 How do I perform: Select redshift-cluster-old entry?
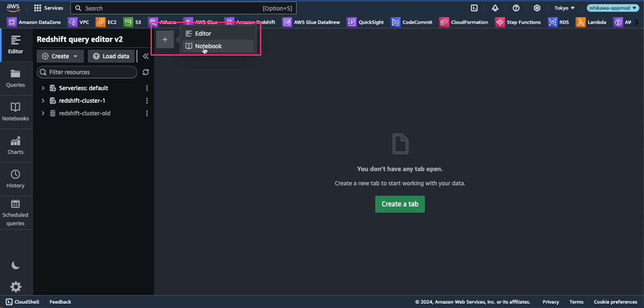point(84,113)
